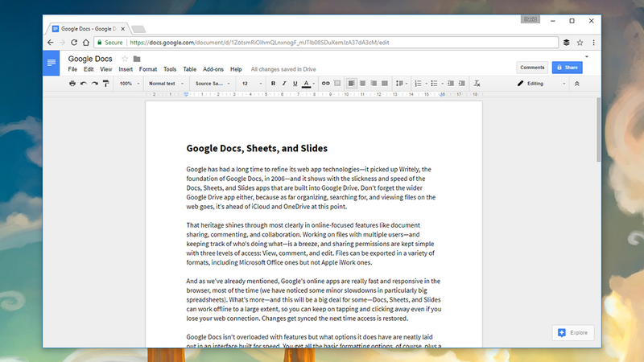The height and width of the screenshot is (362, 644).
Task: Center align the text
Action: tap(363, 84)
